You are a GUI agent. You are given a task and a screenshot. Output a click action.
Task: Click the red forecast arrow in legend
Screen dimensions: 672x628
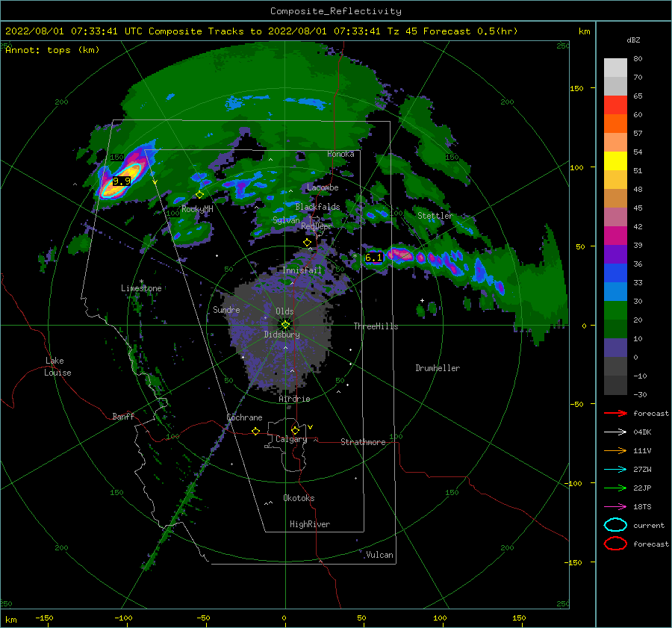pyautogui.click(x=615, y=413)
